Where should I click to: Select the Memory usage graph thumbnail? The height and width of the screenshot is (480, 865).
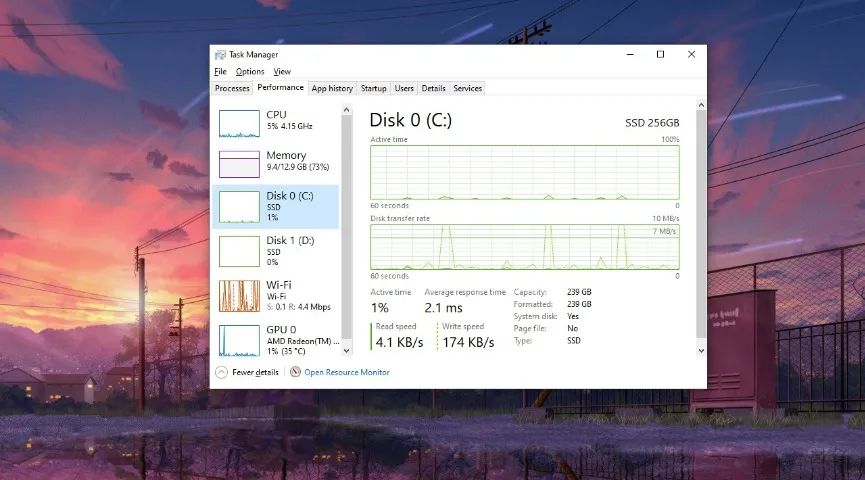coord(239,164)
